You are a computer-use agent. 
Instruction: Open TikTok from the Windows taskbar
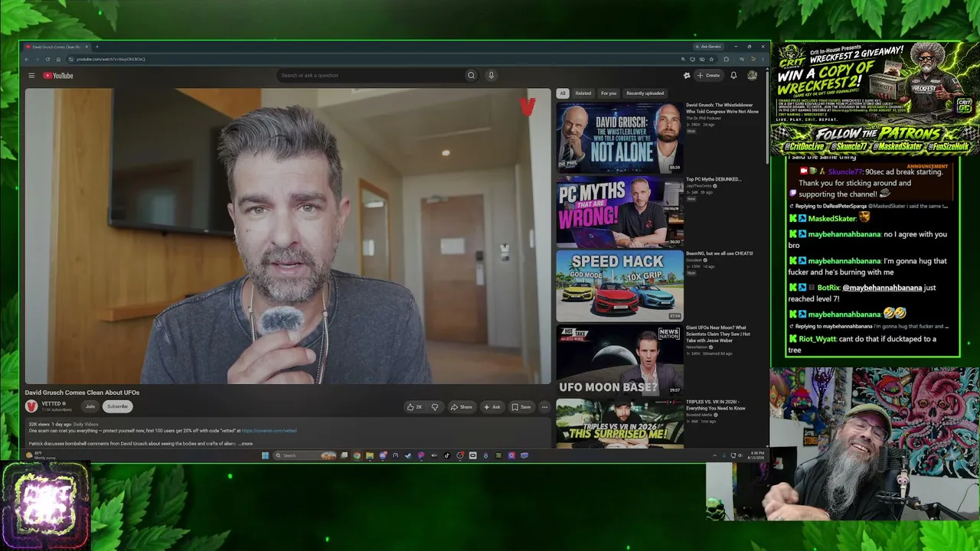pos(447,455)
